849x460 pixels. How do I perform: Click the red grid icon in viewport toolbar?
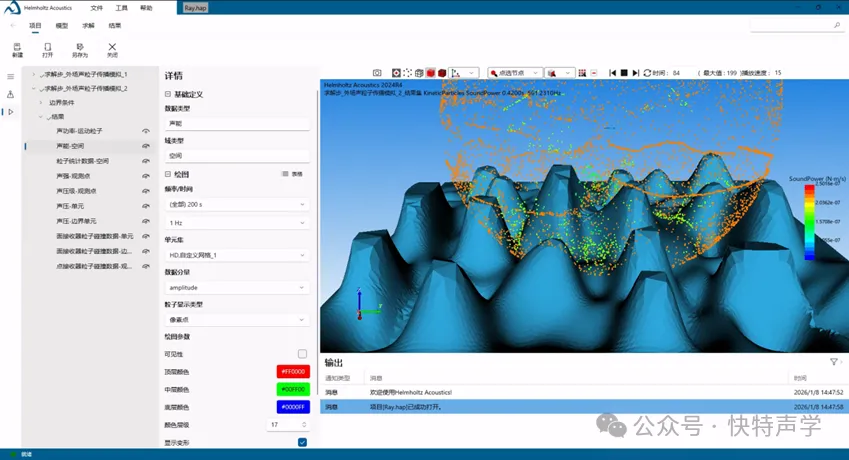point(582,73)
